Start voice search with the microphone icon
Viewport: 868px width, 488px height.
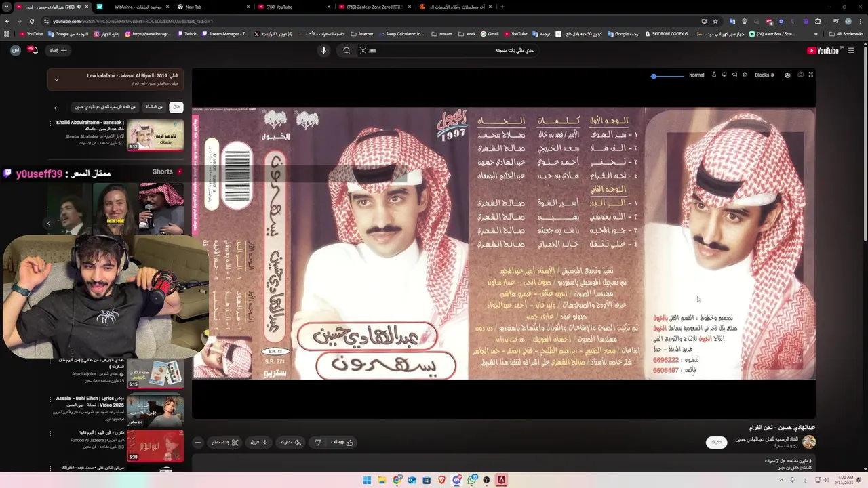[323, 50]
